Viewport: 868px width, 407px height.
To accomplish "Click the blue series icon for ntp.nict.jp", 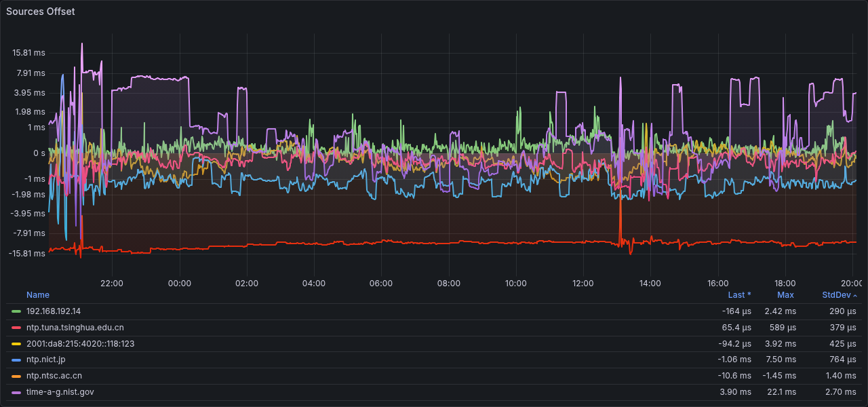I will tap(17, 360).
